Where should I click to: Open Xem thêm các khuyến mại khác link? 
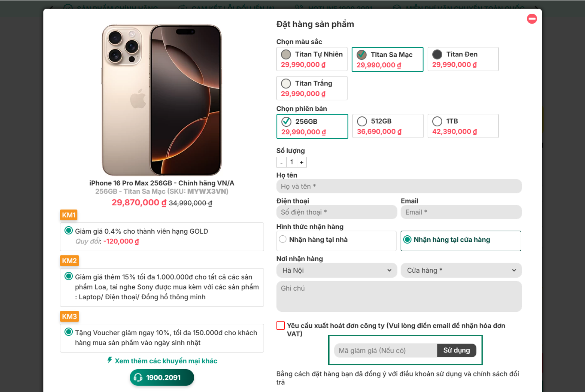click(166, 361)
